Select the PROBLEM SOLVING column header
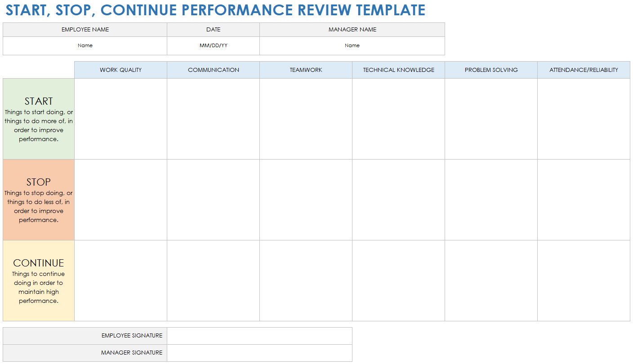This screenshot has height=364, width=633. pos(491,70)
